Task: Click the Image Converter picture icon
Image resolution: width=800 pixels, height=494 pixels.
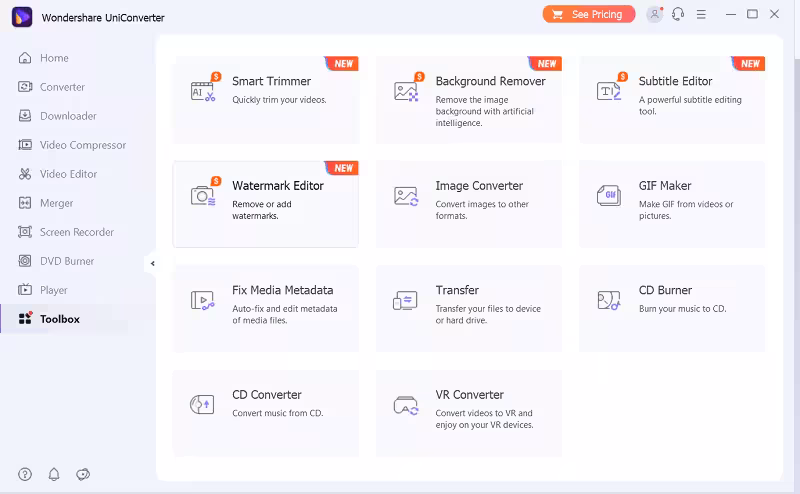Action: click(x=406, y=196)
